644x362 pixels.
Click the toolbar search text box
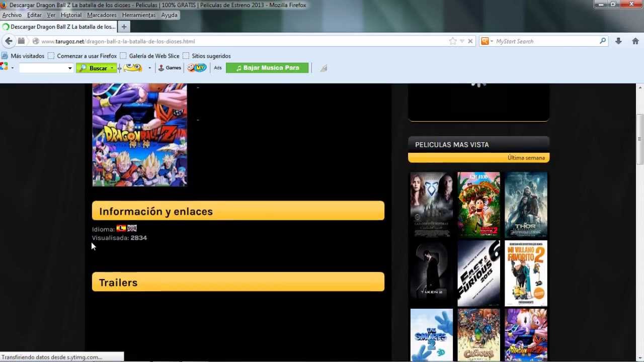43,68
